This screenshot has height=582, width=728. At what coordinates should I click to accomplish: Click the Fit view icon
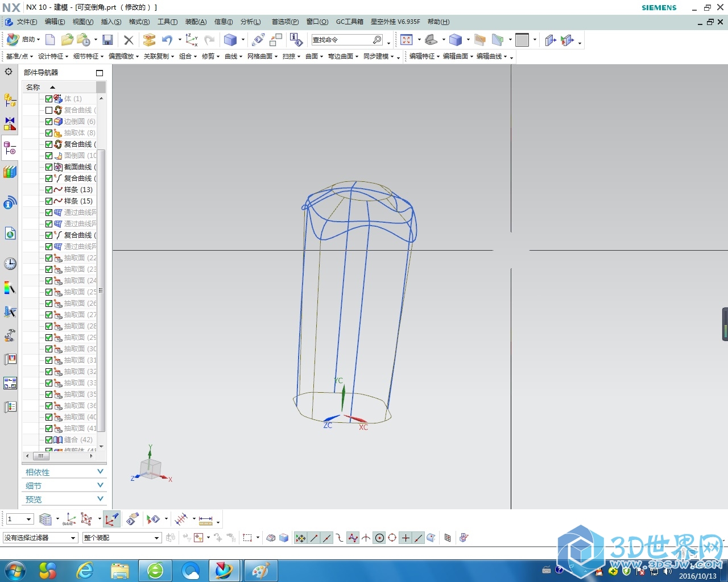406,40
